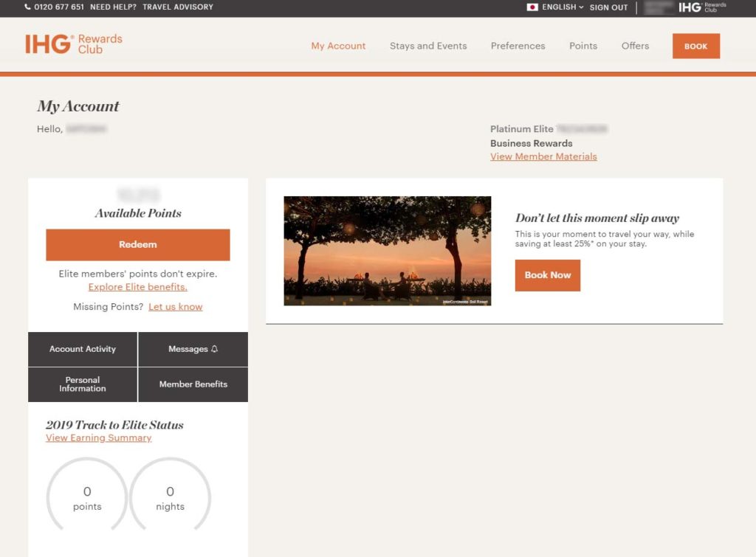Open the Account Activity tile
756x557 pixels.
pos(83,349)
